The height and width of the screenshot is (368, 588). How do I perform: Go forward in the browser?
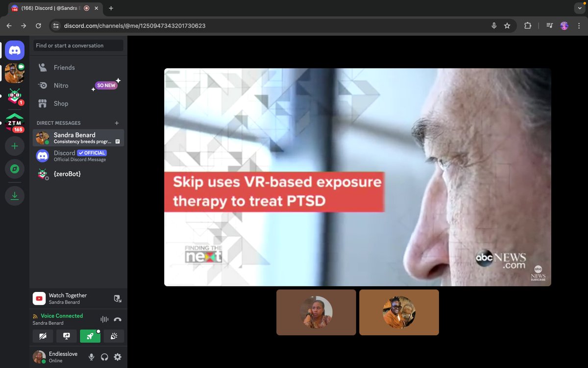tap(24, 26)
